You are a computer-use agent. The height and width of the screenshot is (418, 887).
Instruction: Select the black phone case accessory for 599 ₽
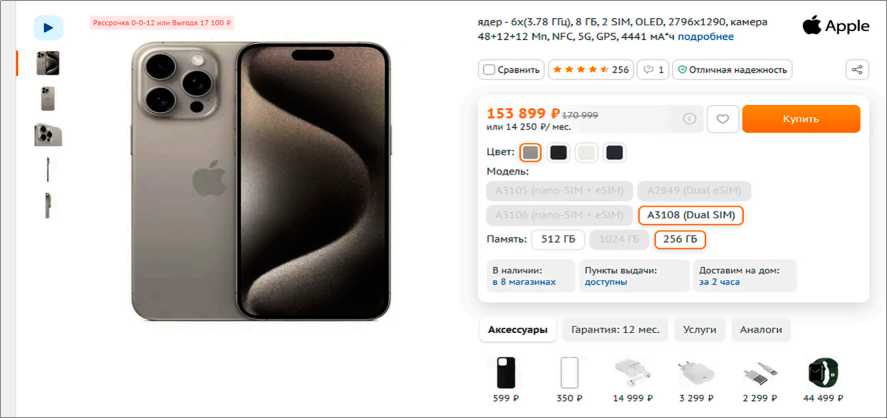point(505,373)
